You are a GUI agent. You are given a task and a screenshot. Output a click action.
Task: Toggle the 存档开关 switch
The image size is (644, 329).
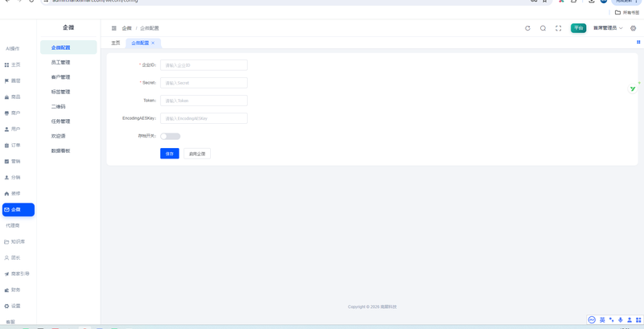pos(170,136)
